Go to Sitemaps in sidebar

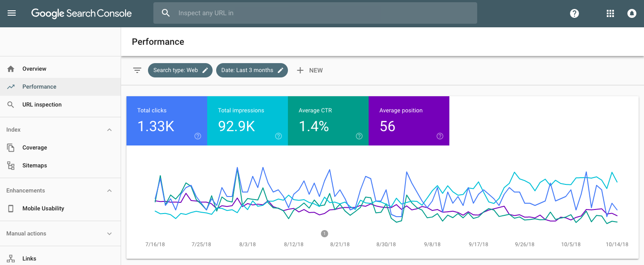tap(35, 166)
